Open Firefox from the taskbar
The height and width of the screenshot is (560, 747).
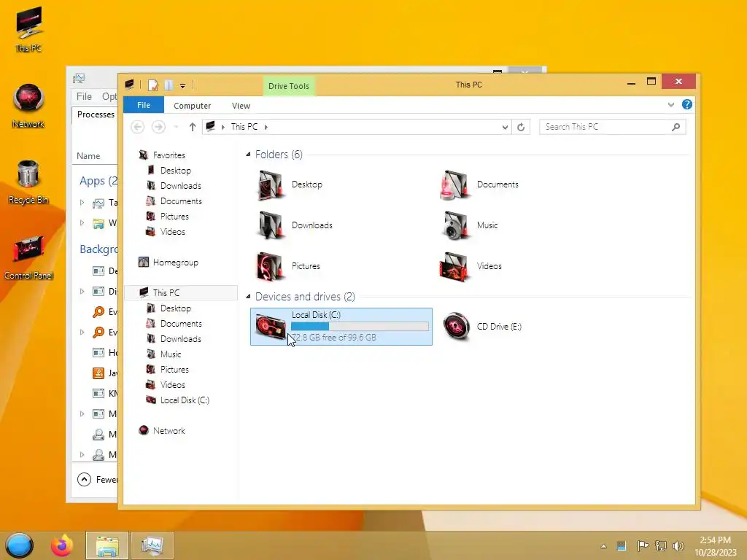pos(62,545)
